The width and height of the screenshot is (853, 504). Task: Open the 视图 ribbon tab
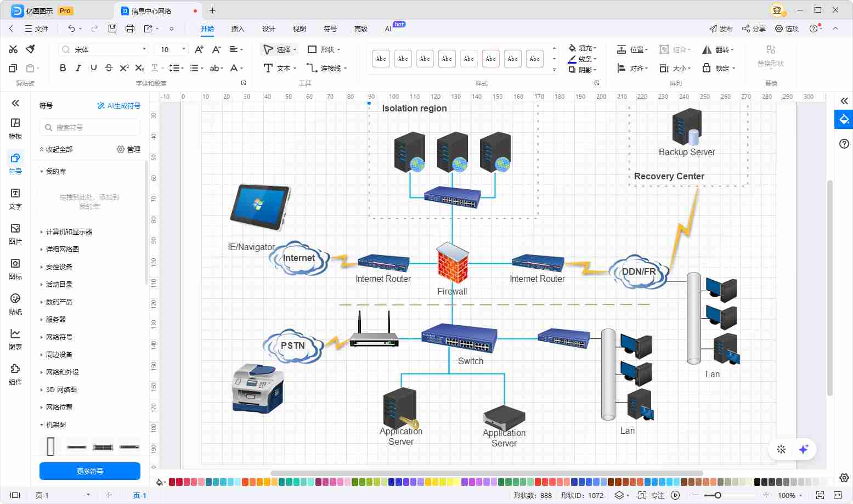point(299,29)
